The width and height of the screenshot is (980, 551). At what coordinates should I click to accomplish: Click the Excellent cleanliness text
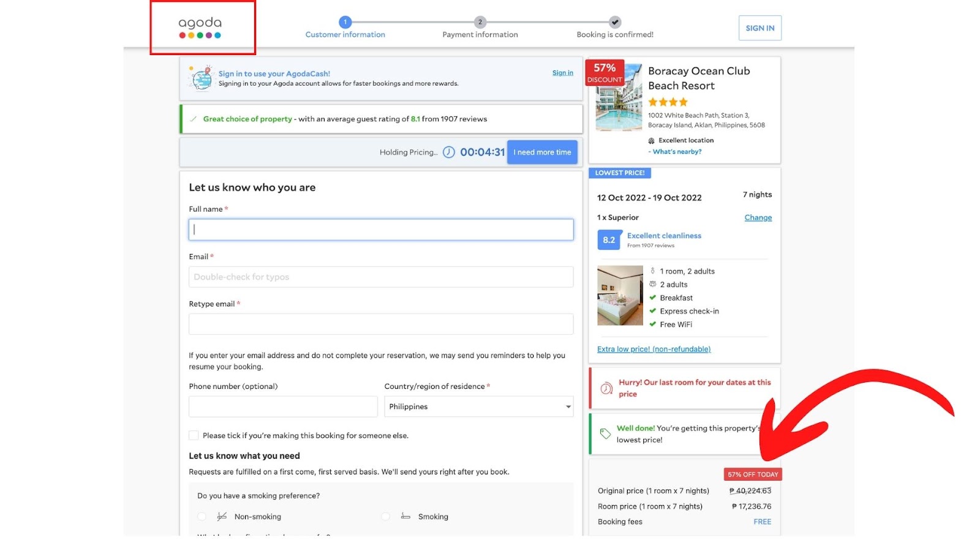click(x=664, y=236)
